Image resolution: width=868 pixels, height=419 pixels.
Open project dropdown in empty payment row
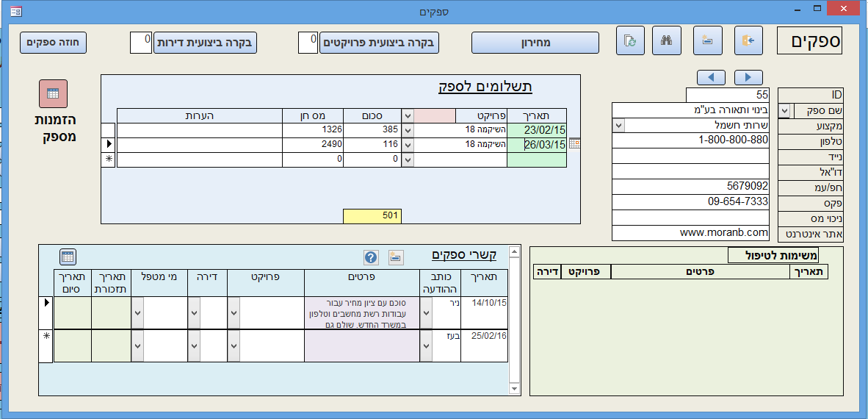[408, 159]
